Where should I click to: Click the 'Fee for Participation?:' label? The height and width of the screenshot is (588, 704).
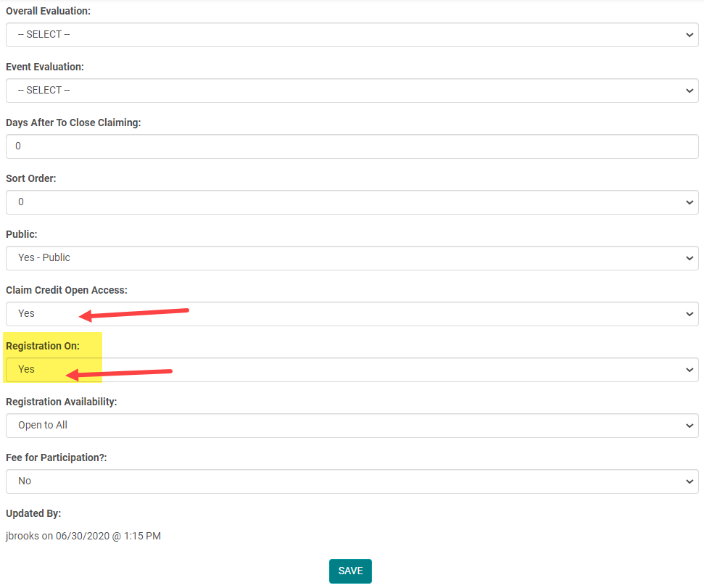57,457
